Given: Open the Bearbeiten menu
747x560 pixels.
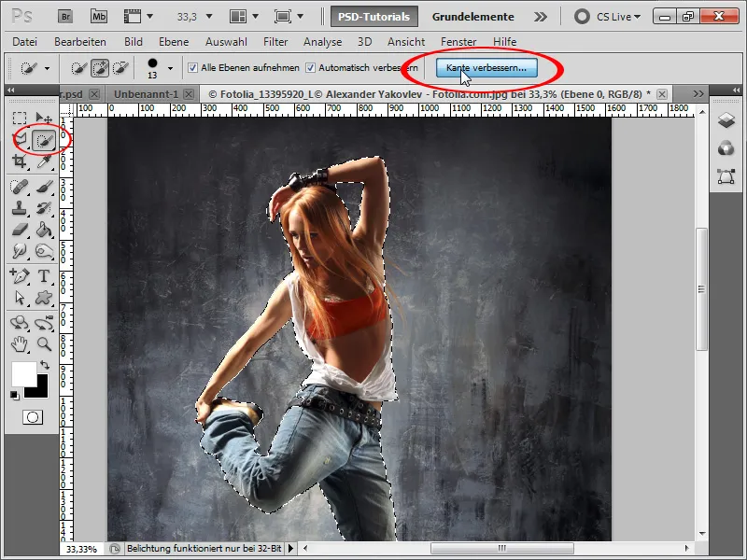Looking at the screenshot, I should [x=80, y=42].
